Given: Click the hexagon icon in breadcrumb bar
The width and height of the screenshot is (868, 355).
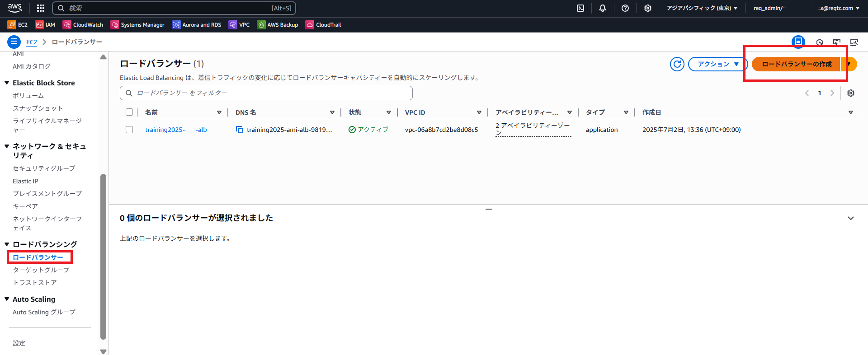Looking at the screenshot, I should [820, 42].
